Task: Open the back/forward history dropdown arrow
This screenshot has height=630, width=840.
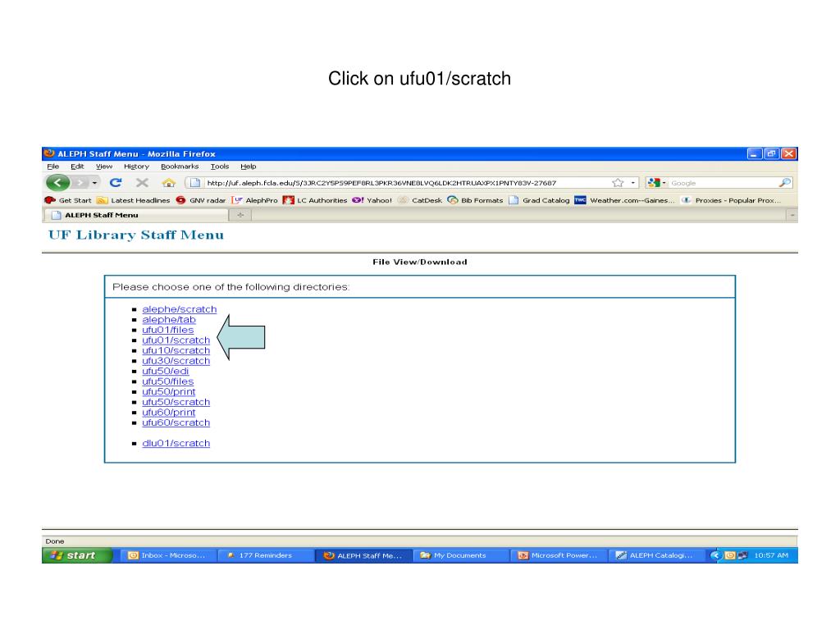Action: pyautogui.click(x=95, y=183)
